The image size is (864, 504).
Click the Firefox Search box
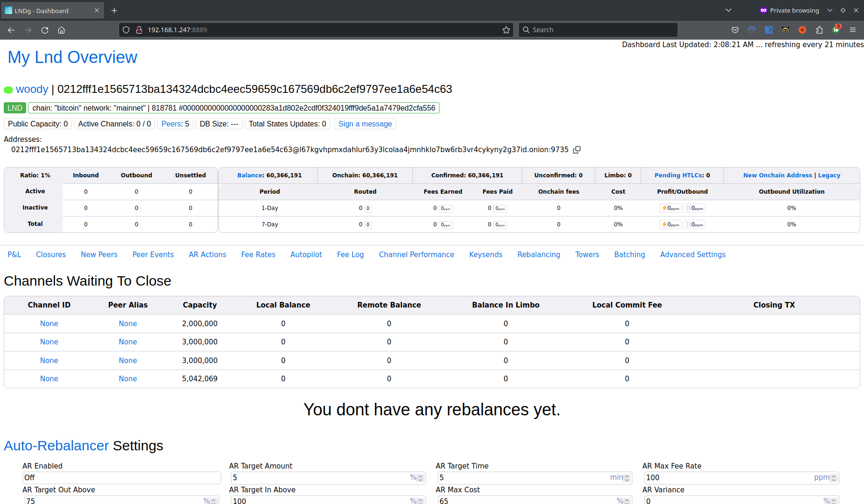point(598,30)
